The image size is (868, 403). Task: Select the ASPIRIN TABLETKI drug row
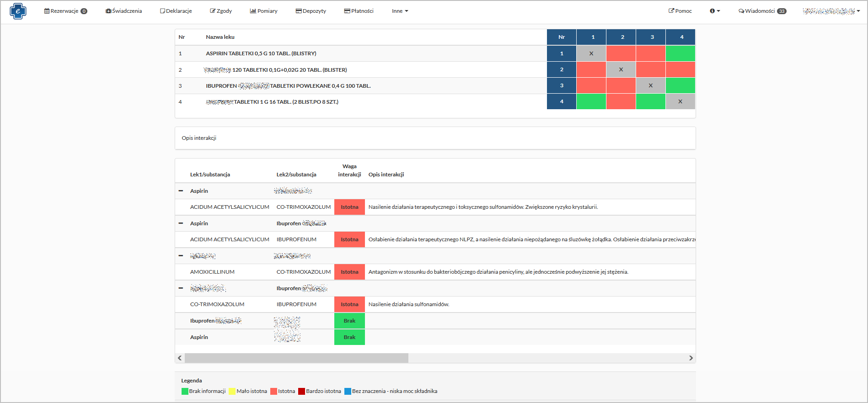pos(261,53)
